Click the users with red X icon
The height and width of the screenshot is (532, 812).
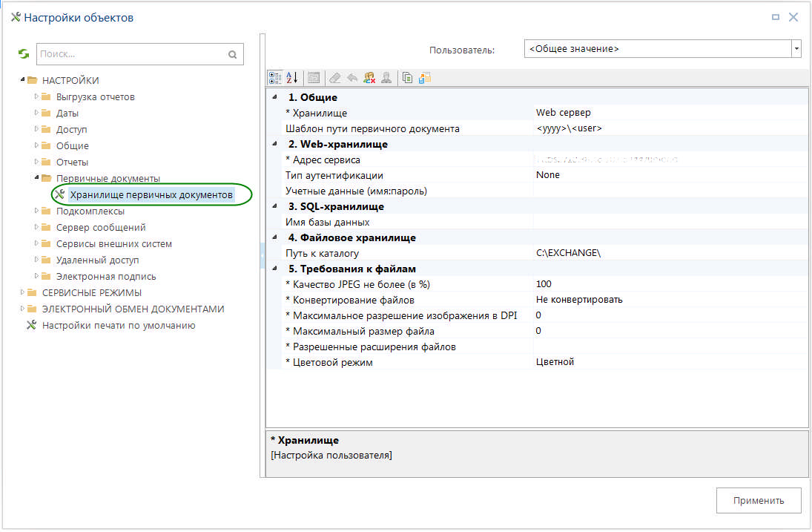[369, 77]
